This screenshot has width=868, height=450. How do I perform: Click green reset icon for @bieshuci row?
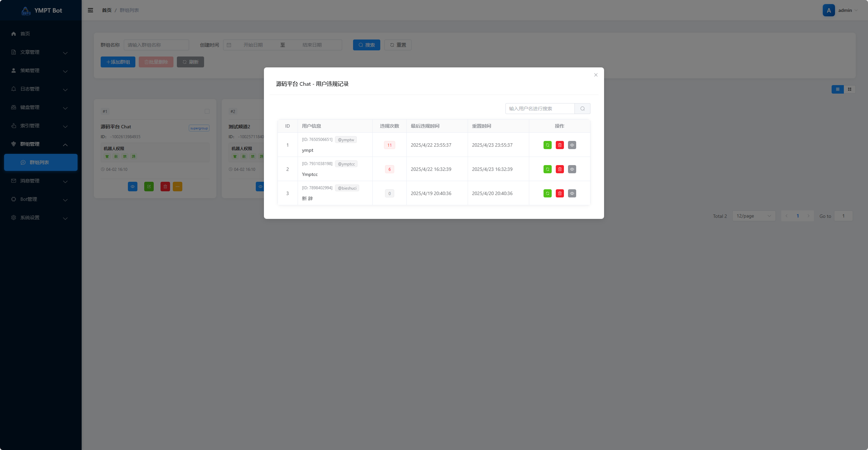point(547,193)
